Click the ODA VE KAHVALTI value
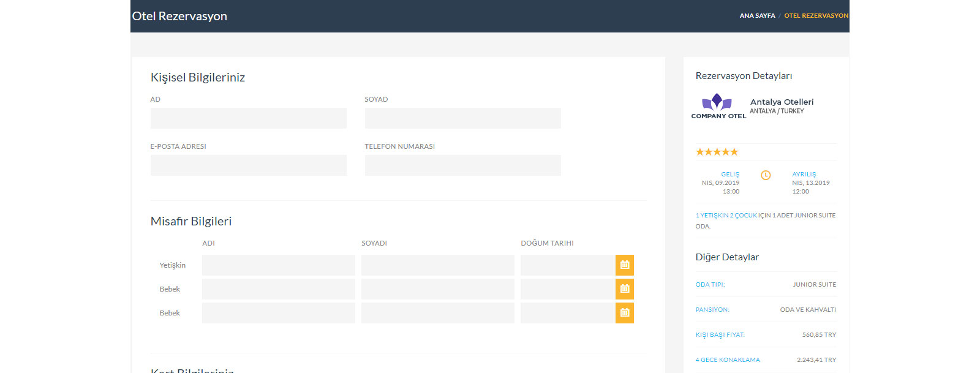Screen dimensions: 980x373 [x=808, y=310]
